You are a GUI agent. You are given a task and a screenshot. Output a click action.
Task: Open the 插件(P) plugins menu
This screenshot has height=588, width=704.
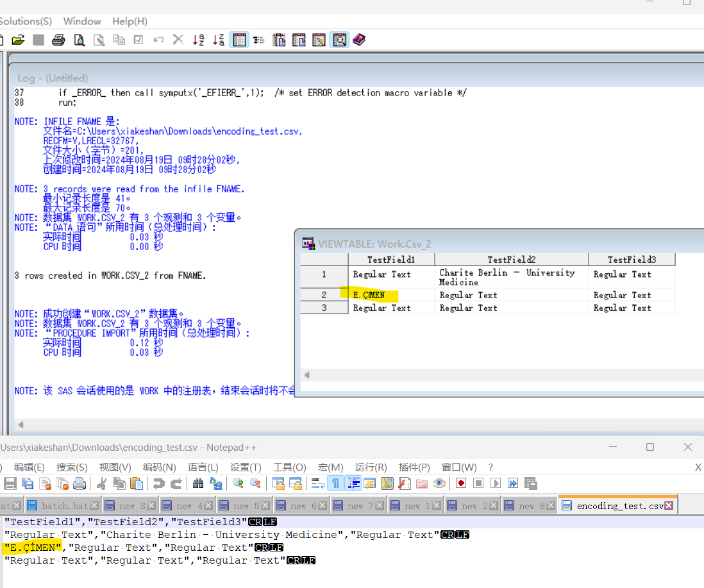[415, 467]
